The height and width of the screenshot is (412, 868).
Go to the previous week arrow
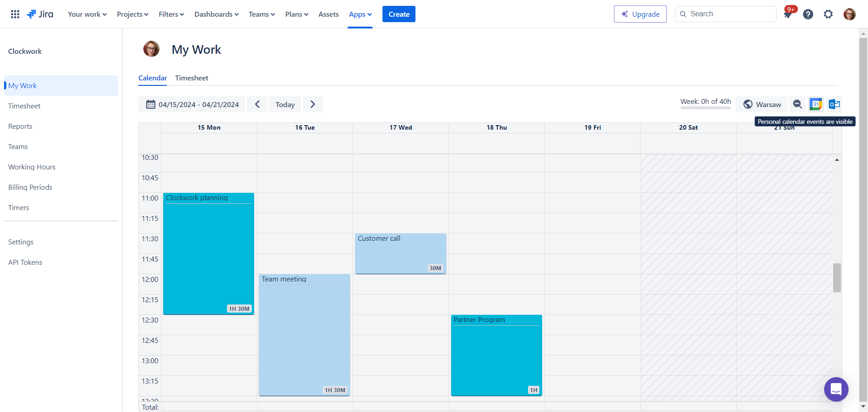point(257,104)
